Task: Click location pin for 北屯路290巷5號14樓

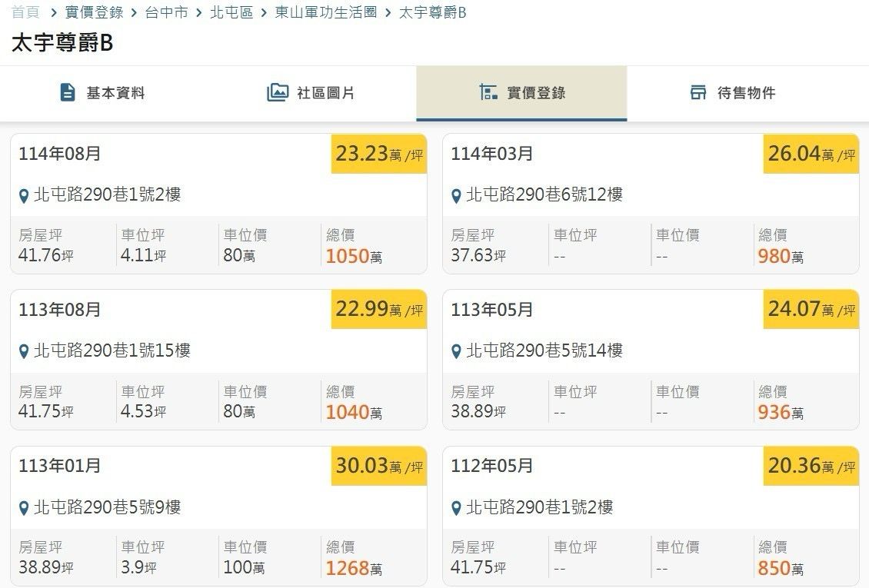Action: [456, 351]
